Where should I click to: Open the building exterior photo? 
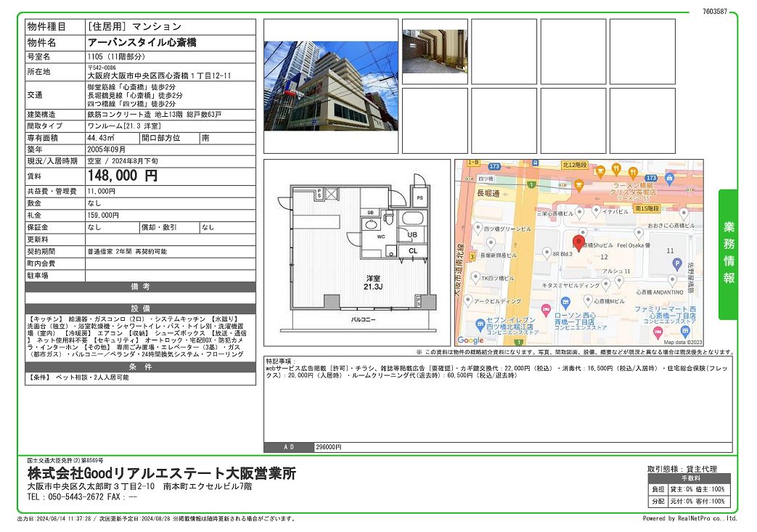pos(331,86)
